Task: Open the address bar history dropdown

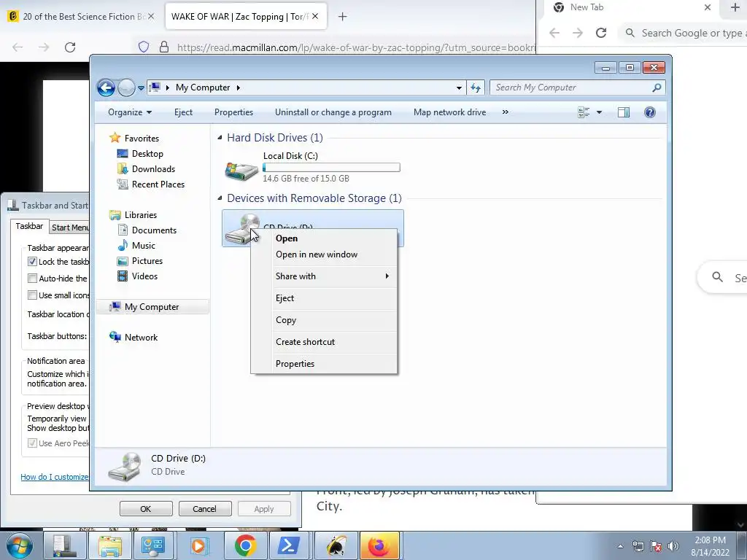Action: (459, 87)
